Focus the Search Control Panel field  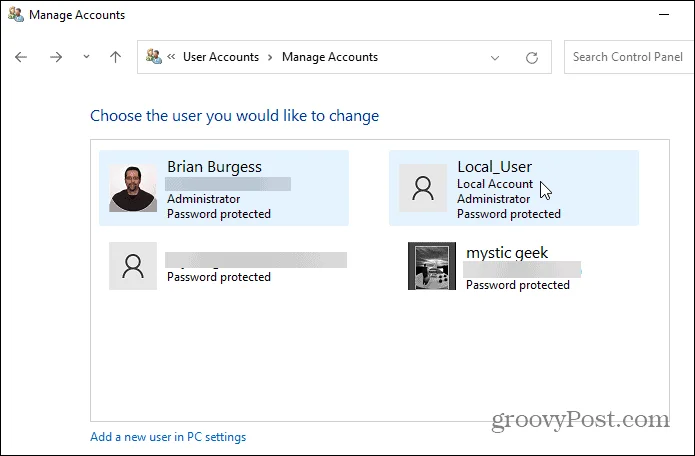pos(629,57)
